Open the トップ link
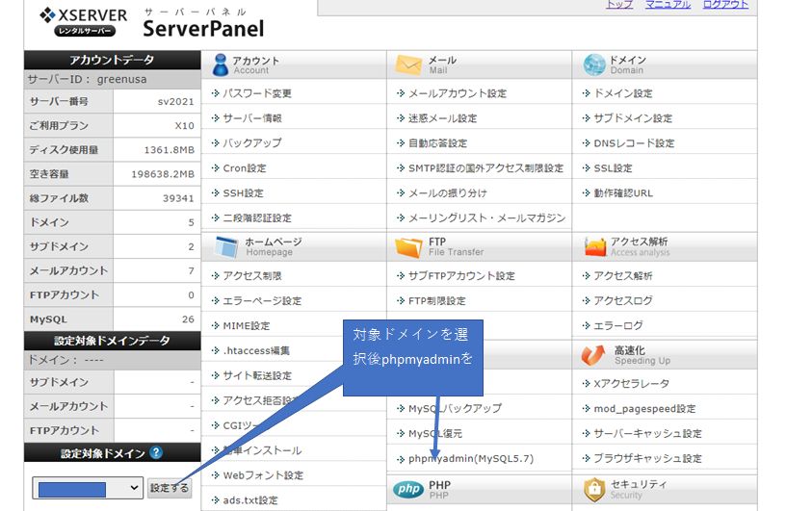The image size is (812, 511). [619, 5]
